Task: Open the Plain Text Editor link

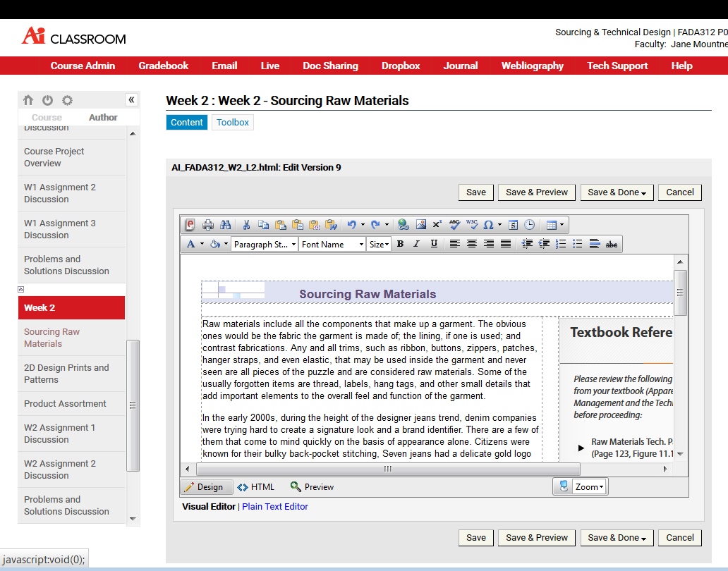Action: coord(275,506)
